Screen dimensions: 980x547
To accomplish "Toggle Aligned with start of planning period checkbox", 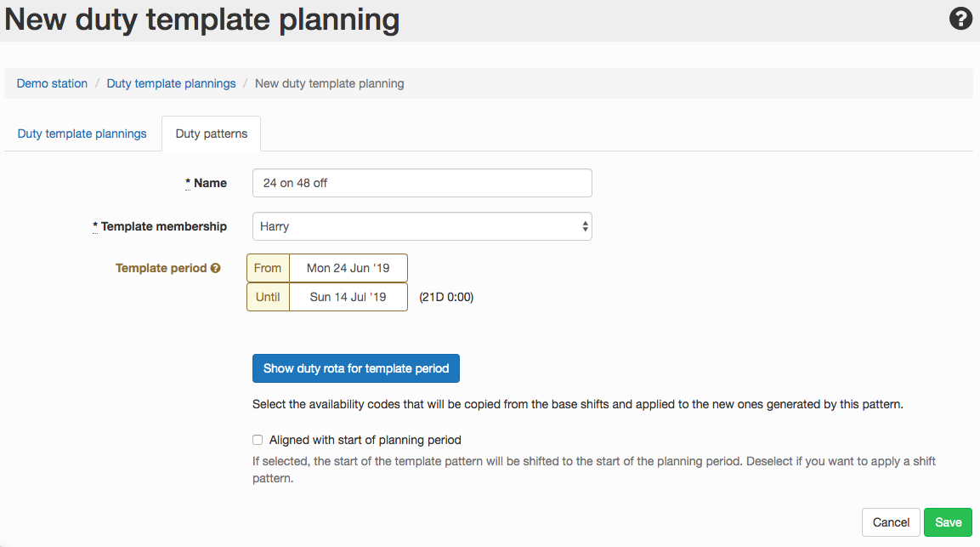I will [258, 440].
